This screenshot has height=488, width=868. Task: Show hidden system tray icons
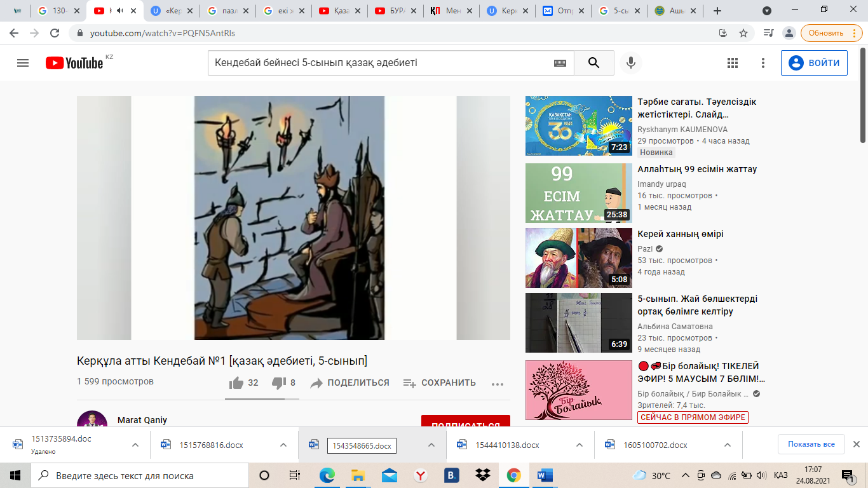[x=685, y=475]
